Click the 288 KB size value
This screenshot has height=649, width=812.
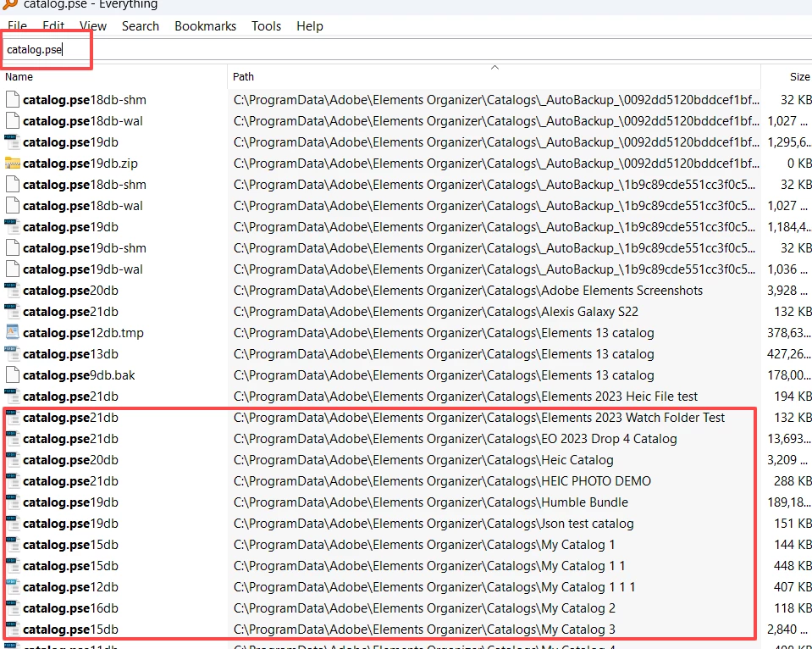pos(793,481)
